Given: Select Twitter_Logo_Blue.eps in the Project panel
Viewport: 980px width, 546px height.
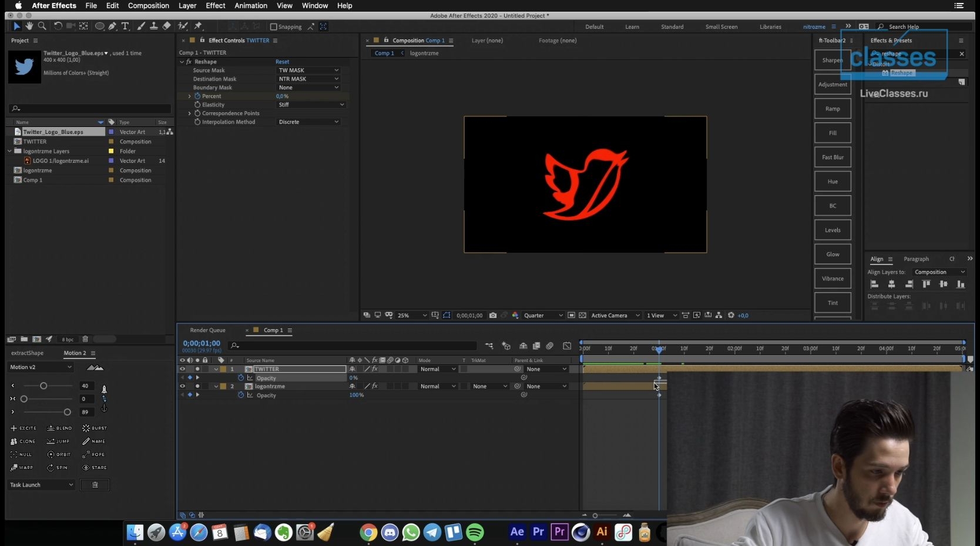Looking at the screenshot, I should click(x=53, y=132).
